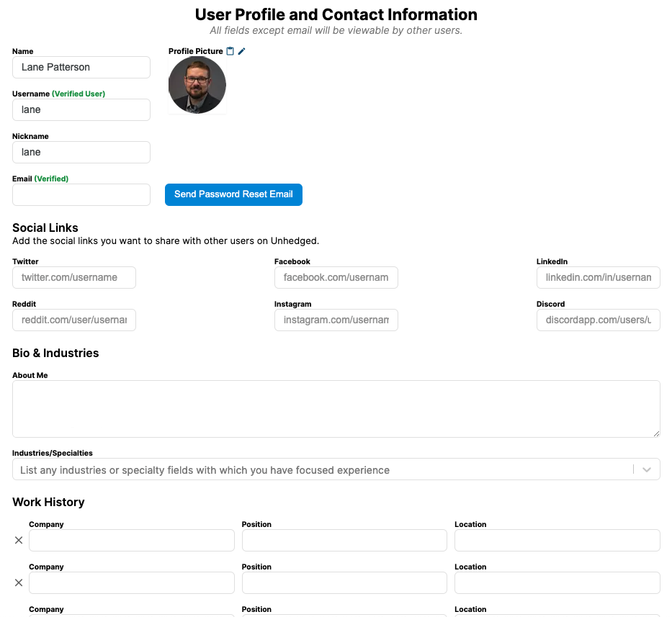
Task: Select the Instagram link input
Action: (x=336, y=320)
